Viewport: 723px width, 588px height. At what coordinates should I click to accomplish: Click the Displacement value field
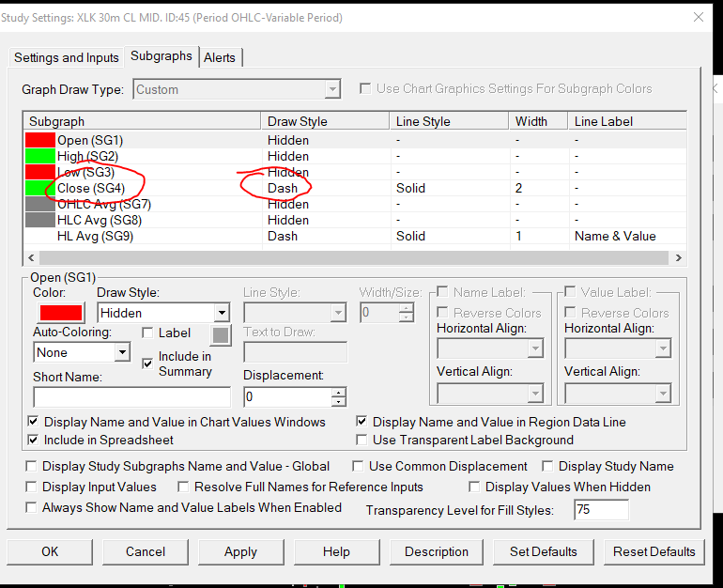point(287,397)
